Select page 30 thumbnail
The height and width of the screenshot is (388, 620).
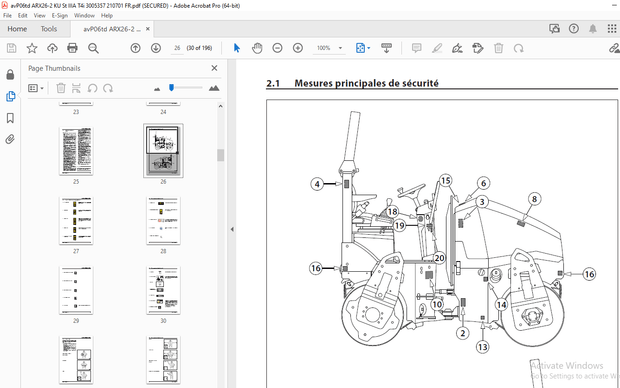click(163, 290)
